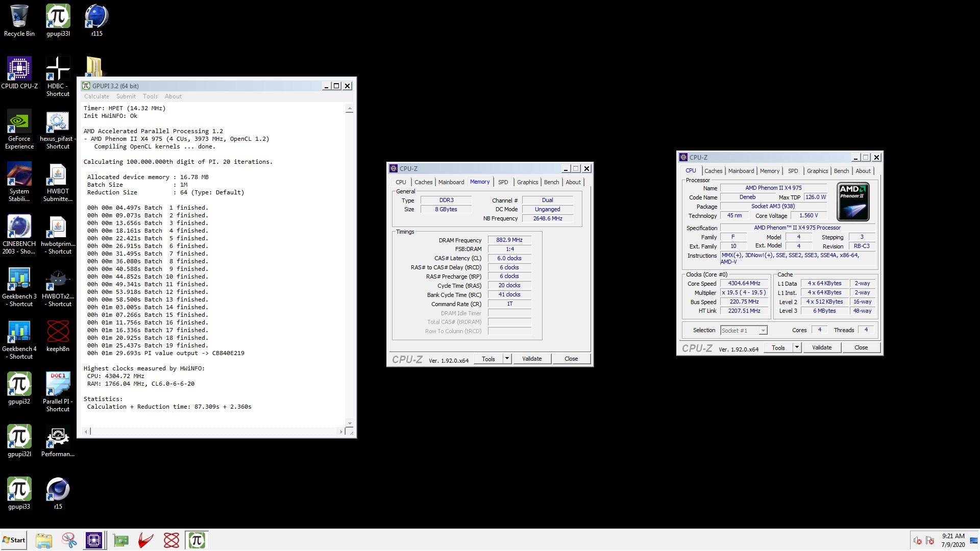Screen dimensions: 980x551
Task: Open the About menu in GPUPI
Action: coord(173,96)
